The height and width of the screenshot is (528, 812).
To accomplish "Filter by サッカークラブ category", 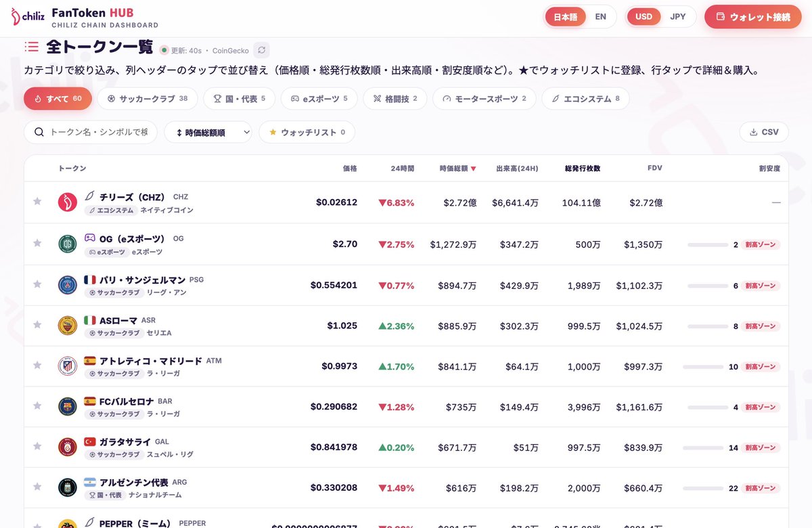I will (147, 99).
